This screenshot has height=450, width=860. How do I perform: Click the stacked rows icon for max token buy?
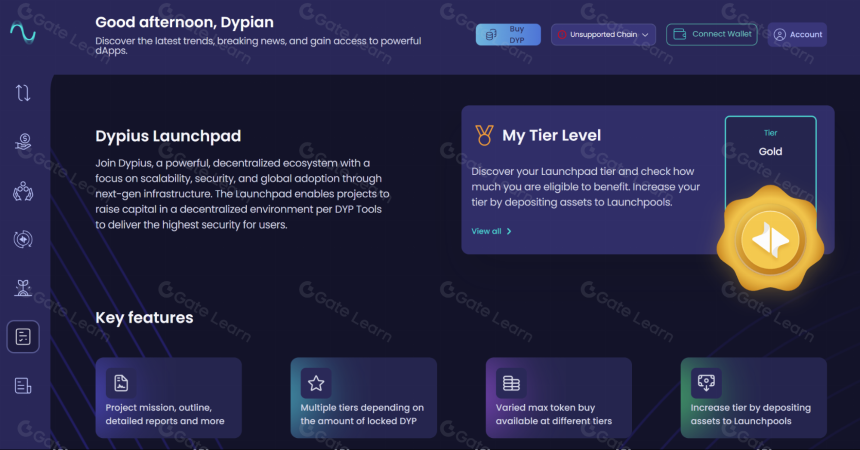511,382
